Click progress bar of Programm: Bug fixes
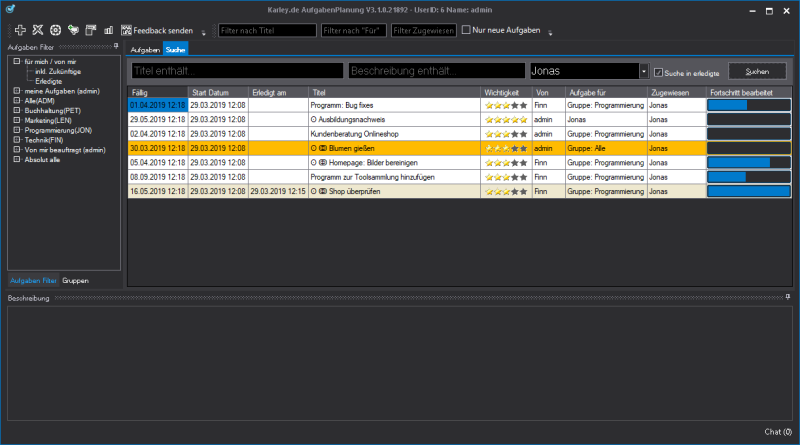The image size is (800, 445). coord(748,105)
